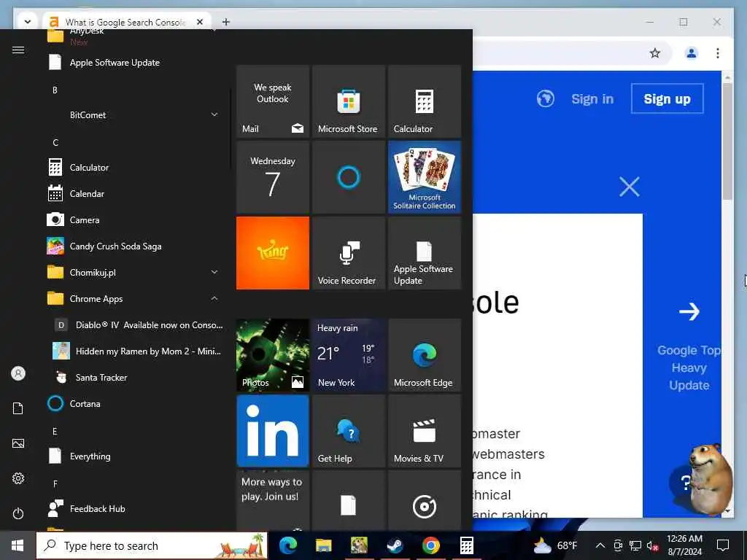Viewport: 747px width, 560px height.
Task: Open a new Chrome tab
Action: 226,22
